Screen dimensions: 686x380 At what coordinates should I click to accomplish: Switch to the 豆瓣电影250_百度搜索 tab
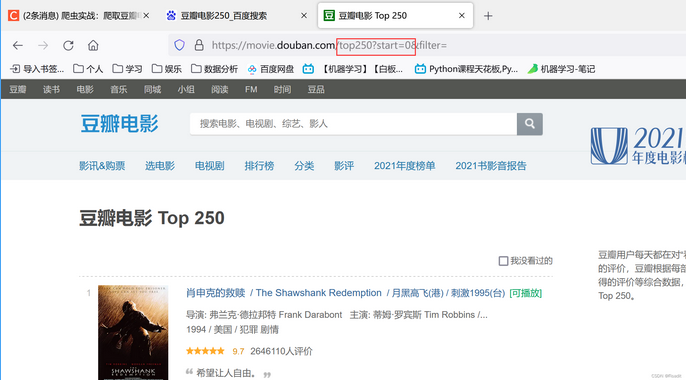(236, 16)
